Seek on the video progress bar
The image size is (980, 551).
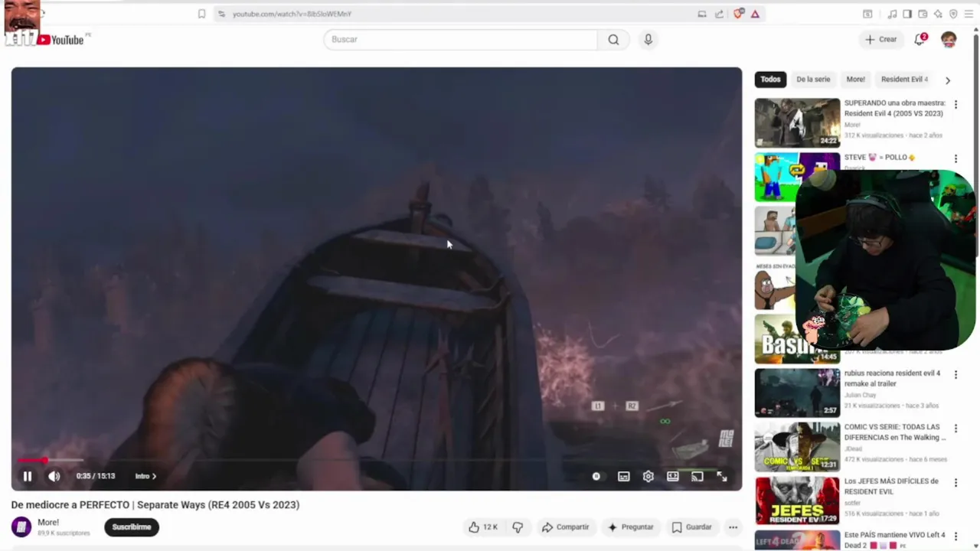pyautogui.click(x=376, y=460)
